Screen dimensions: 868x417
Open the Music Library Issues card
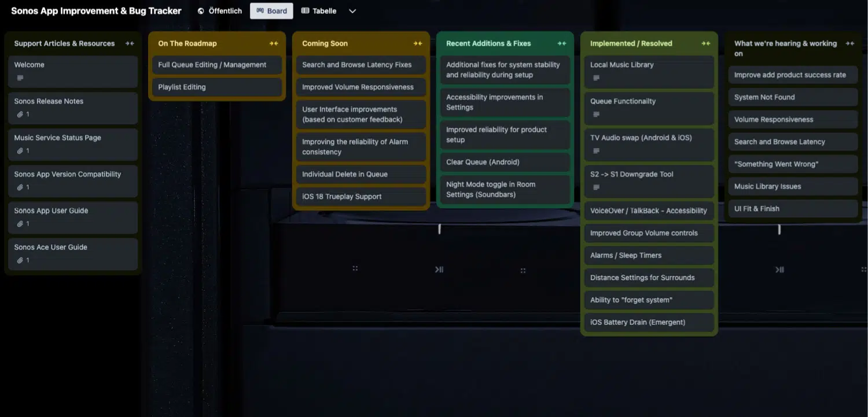point(793,186)
